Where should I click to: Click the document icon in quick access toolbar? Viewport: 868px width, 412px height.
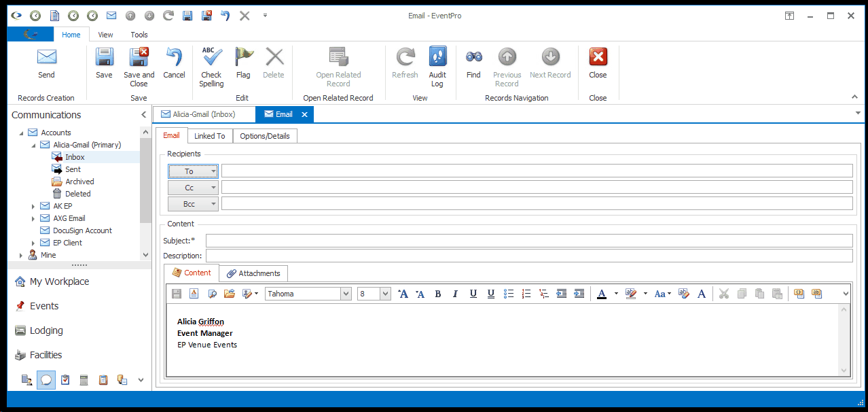[54, 16]
